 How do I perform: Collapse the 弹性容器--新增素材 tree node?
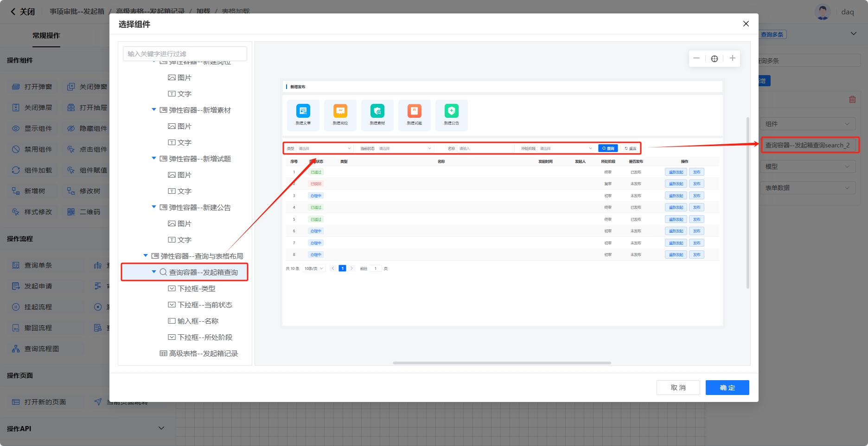(154, 110)
